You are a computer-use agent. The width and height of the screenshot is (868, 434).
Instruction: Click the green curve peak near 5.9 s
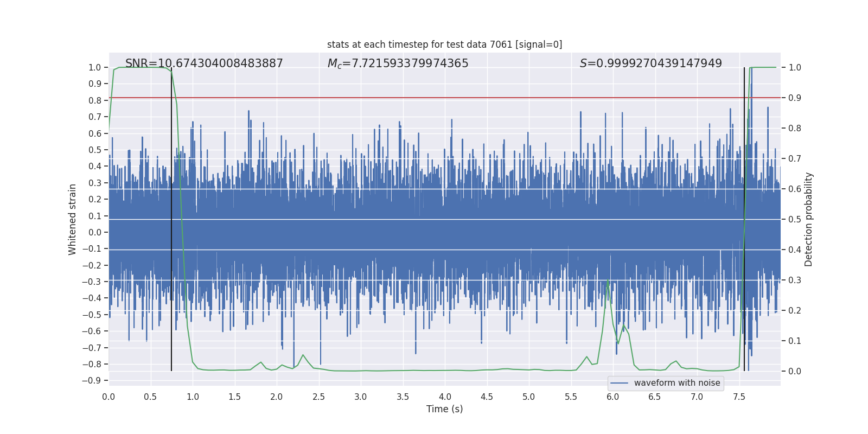[x=608, y=281]
